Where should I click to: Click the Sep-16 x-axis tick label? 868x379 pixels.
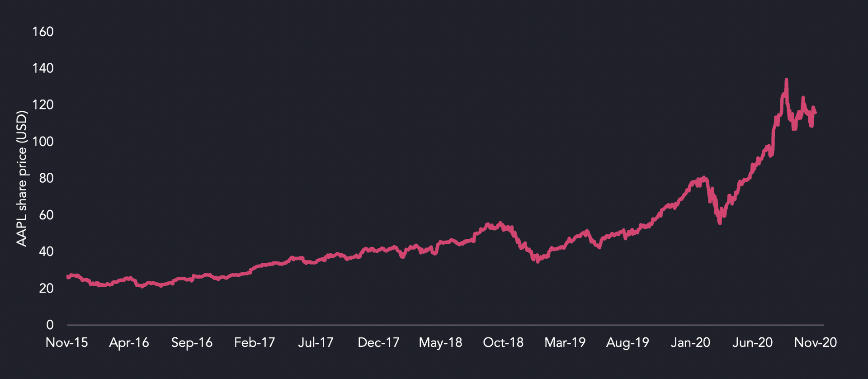(192, 343)
